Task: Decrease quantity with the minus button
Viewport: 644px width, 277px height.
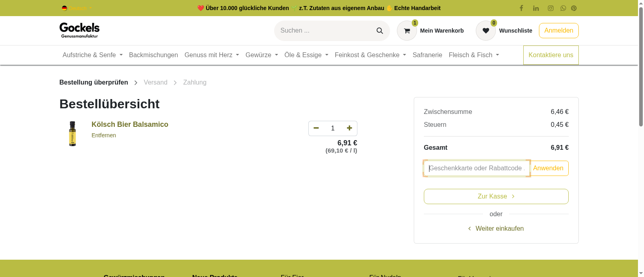Action: (316, 128)
